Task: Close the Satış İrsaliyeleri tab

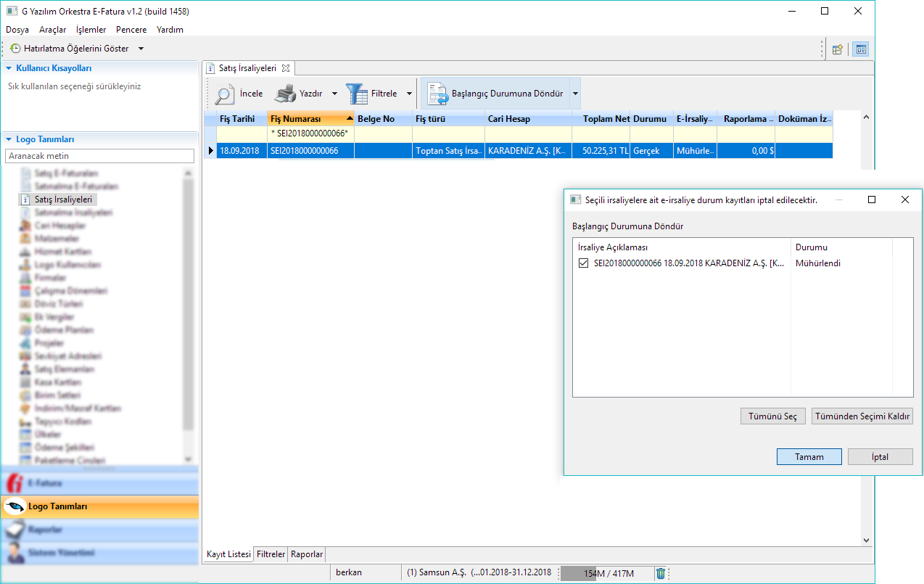Action: (286, 68)
